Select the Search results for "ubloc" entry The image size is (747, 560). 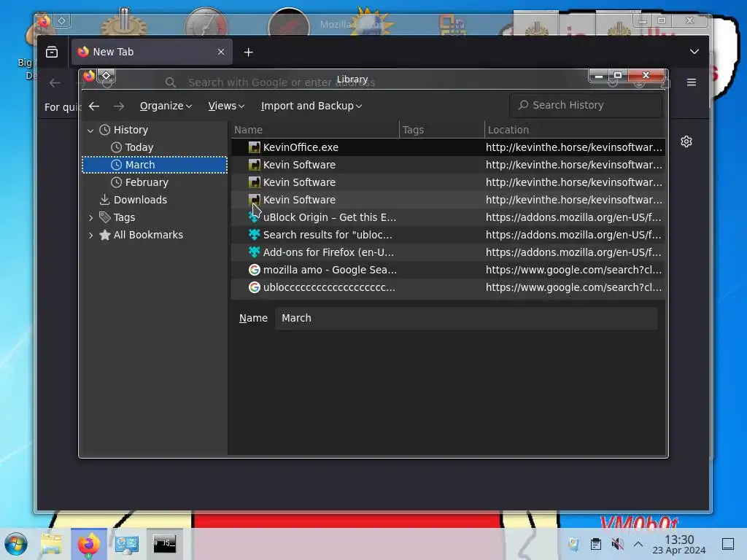[x=448, y=235]
